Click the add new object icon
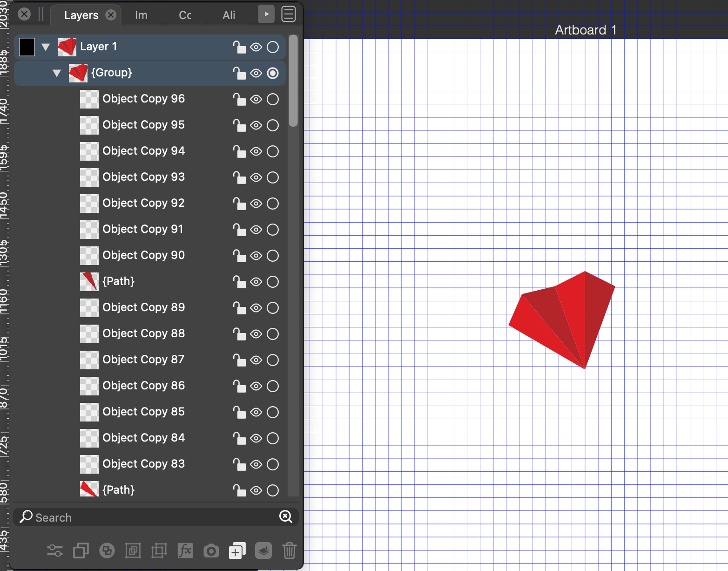The image size is (728, 571). pyautogui.click(x=237, y=551)
